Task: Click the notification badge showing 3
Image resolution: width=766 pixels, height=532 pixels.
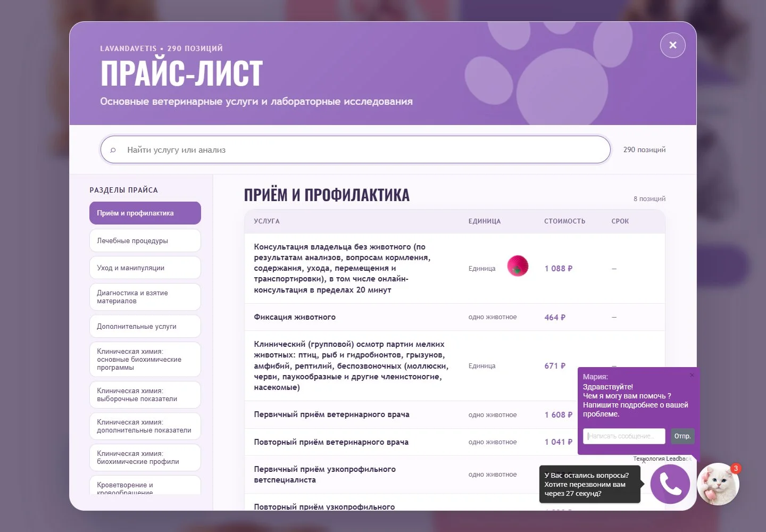Action: pyautogui.click(x=736, y=468)
